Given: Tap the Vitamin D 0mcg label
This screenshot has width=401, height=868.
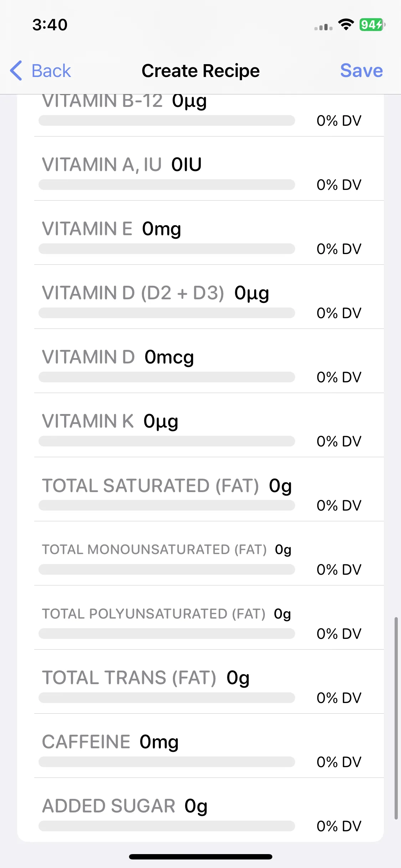Looking at the screenshot, I should click(118, 357).
